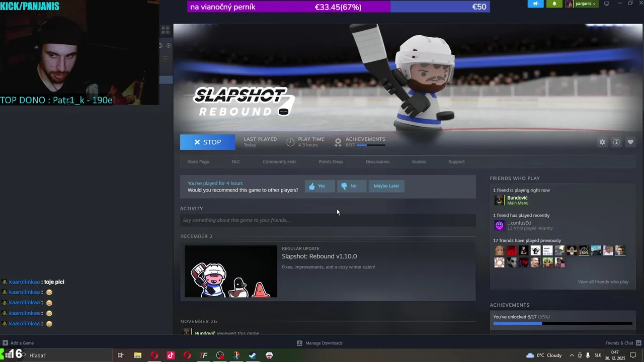Image resolution: width=644 pixels, height=362 pixels.
Task: Click the taskbar microphone tray icon
Action: coord(588,355)
